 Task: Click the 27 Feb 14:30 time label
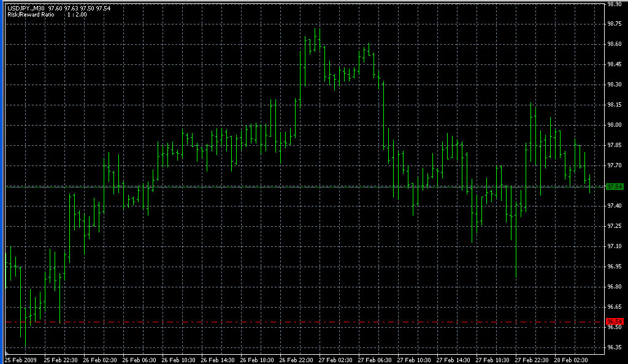pos(453,360)
